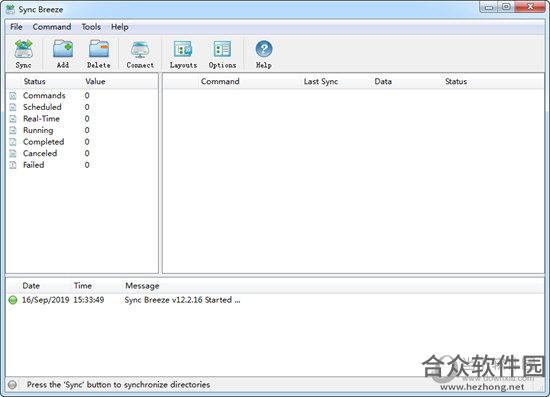Click the Delete folder icon
The height and width of the screenshot is (397, 550).
(99, 49)
